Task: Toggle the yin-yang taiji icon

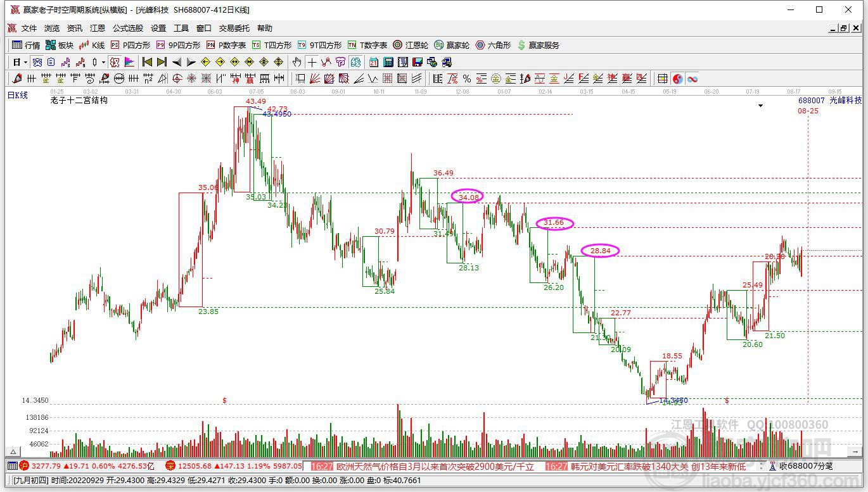Action: (x=677, y=79)
